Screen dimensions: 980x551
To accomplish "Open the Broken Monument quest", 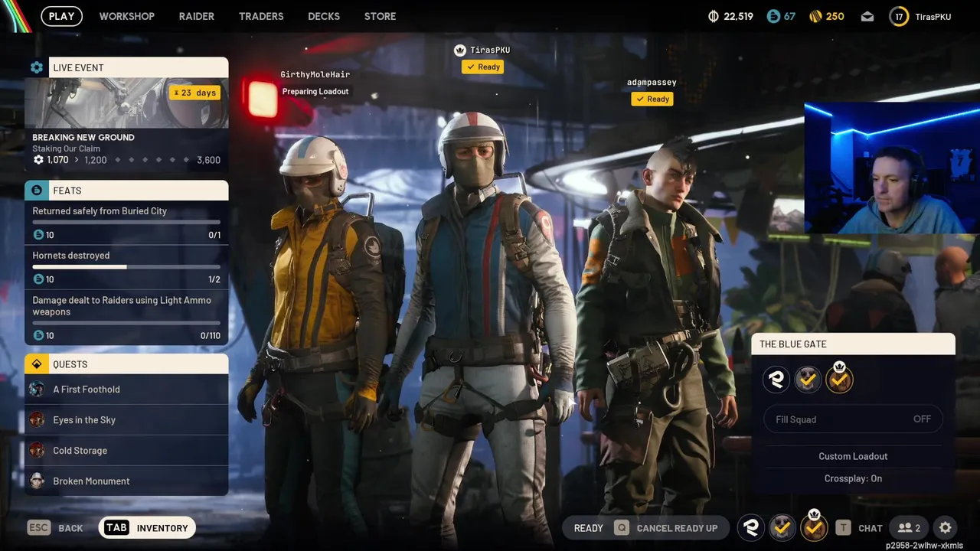I will coord(126,481).
